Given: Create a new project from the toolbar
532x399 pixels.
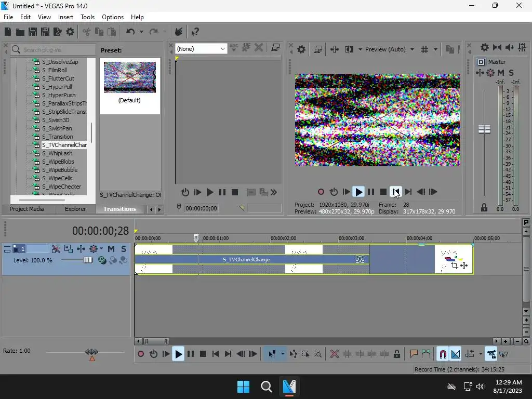Looking at the screenshot, I should point(8,32).
